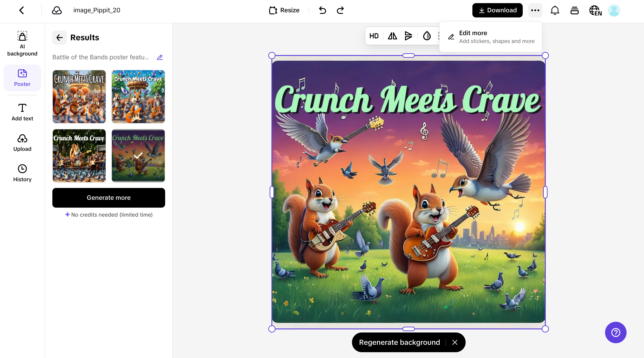
Task: Dismiss the Regenerate background bar
Action: tap(455, 342)
